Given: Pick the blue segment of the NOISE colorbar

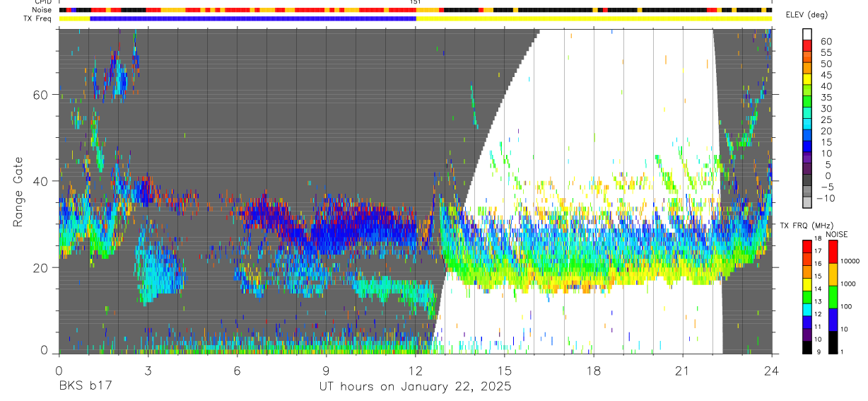Looking at the screenshot, I should (x=833, y=320).
